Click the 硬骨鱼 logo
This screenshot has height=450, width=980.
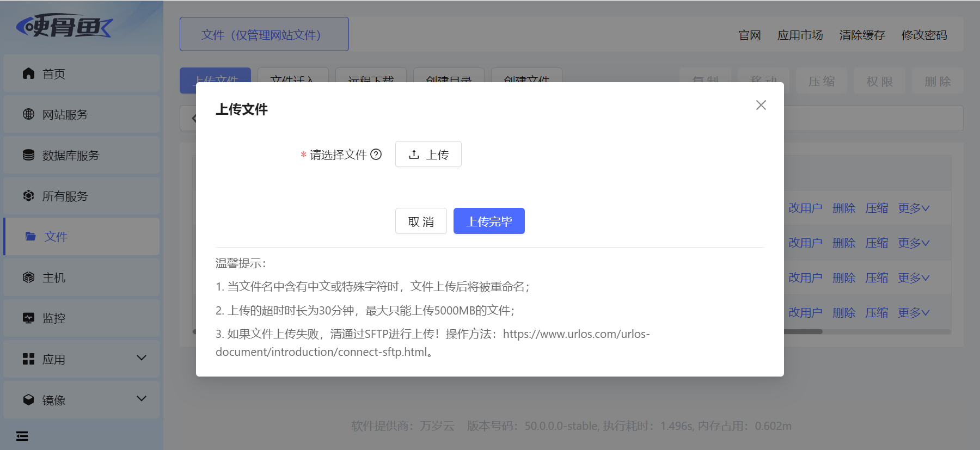tap(64, 26)
